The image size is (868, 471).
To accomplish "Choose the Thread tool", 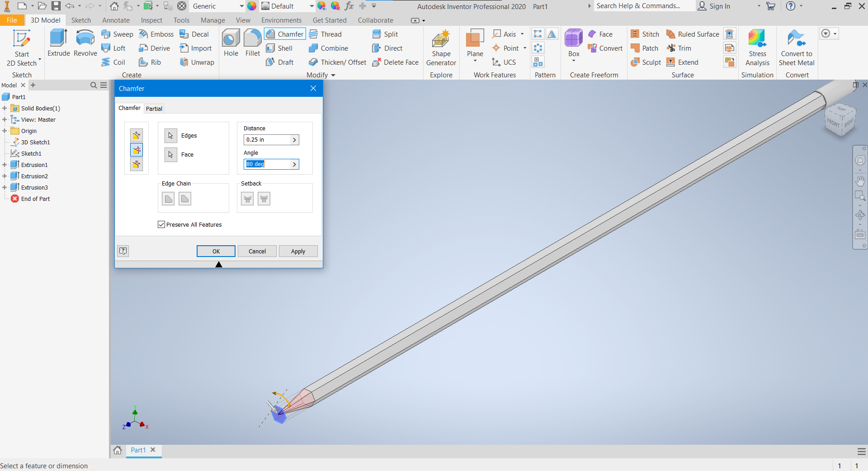I will pyautogui.click(x=325, y=34).
